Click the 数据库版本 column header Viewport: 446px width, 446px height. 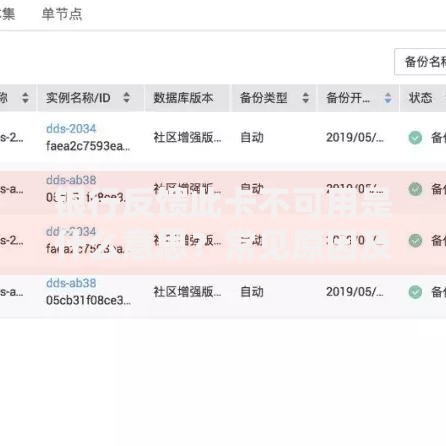pos(183,98)
